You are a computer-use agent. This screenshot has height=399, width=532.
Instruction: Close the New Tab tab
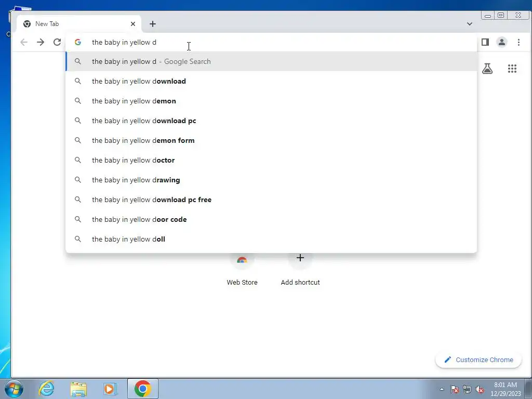click(x=133, y=24)
